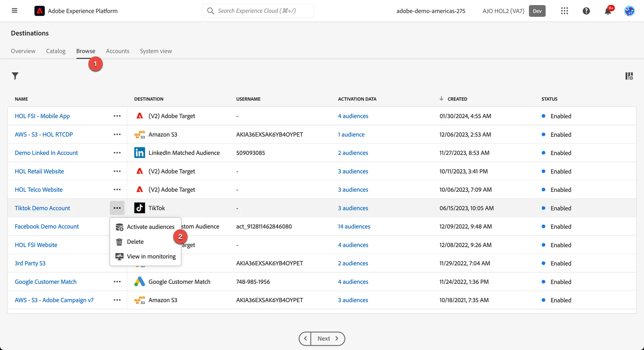Open notifications bell icon
The image size is (644, 350).
[x=608, y=11]
